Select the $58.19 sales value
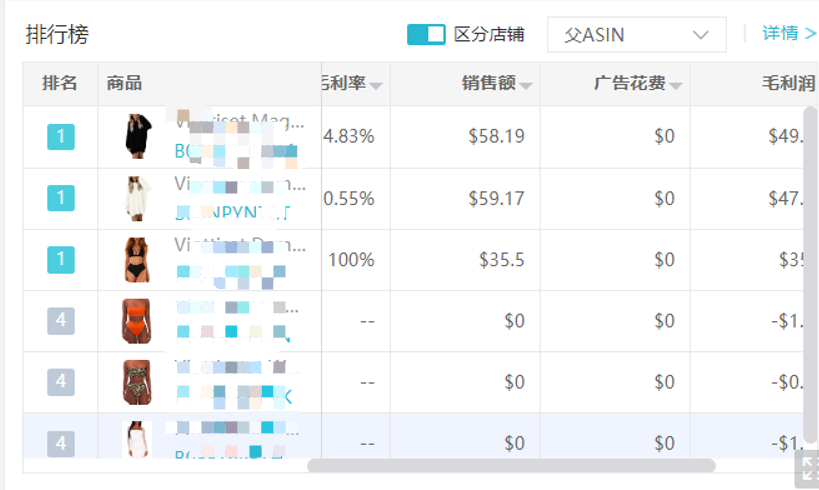This screenshot has height=490, width=819. (496, 136)
